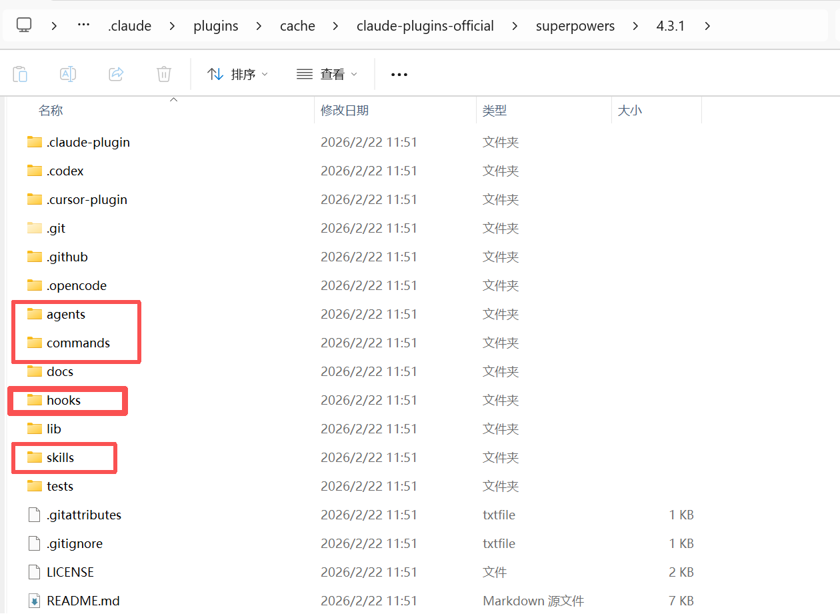The width and height of the screenshot is (840, 616).
Task: Click the 4.3.1 breadcrumb segment
Action: click(671, 26)
